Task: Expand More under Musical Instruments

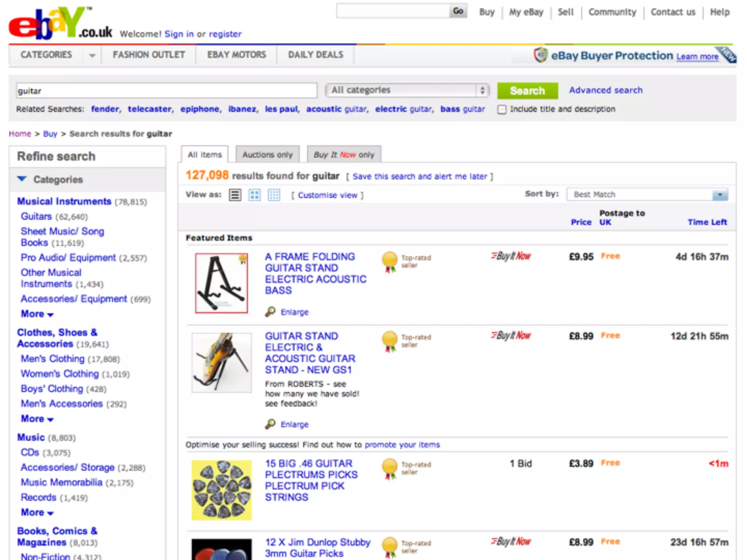Action: (37, 314)
